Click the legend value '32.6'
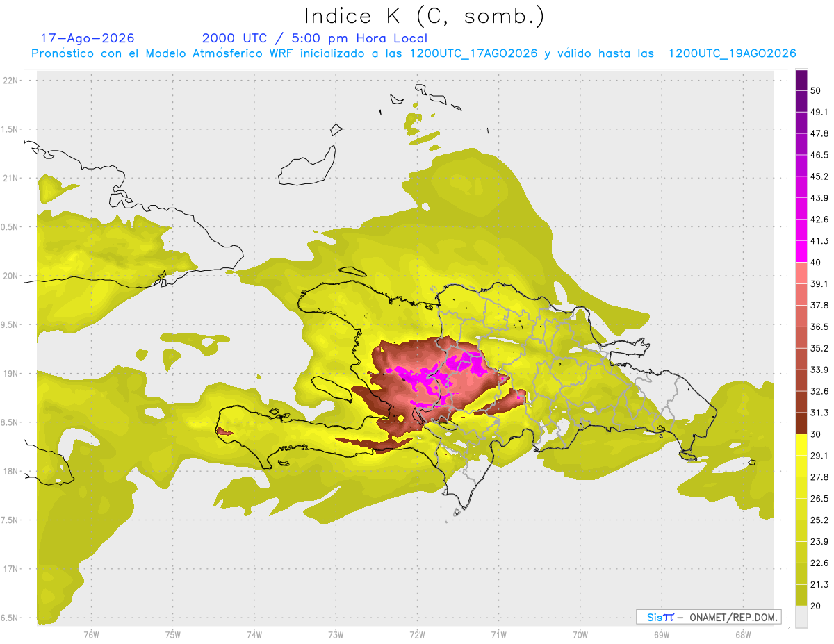This screenshot has height=644, width=834. click(x=819, y=392)
